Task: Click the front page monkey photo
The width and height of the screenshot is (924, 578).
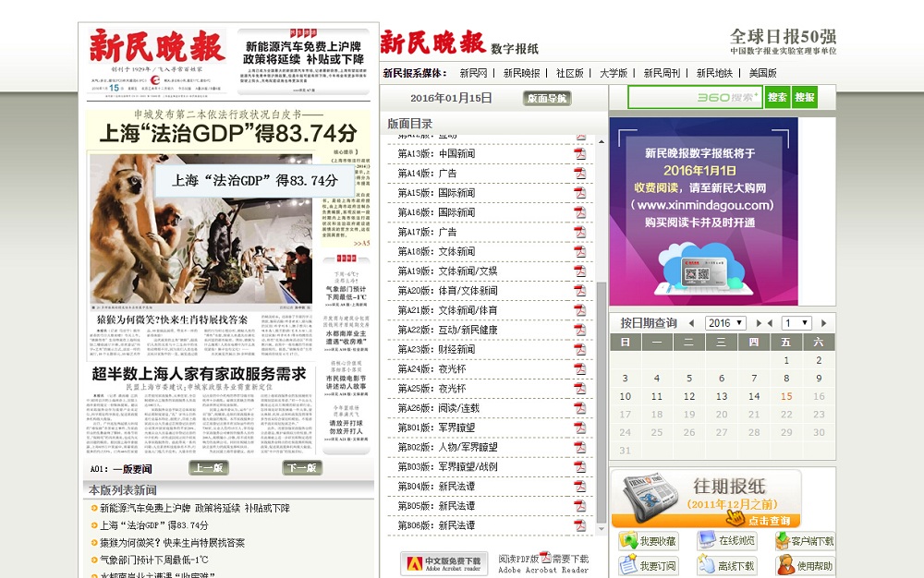Action: (201, 229)
